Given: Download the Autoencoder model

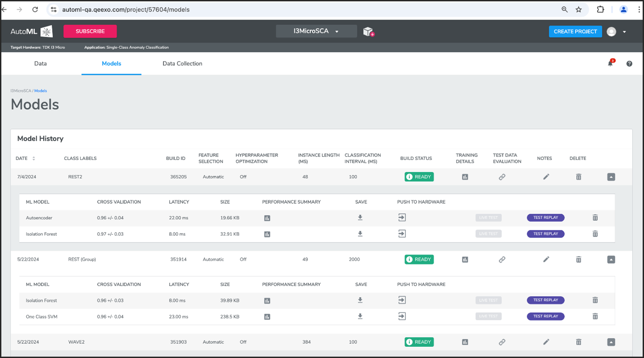Looking at the screenshot, I should [360, 218].
